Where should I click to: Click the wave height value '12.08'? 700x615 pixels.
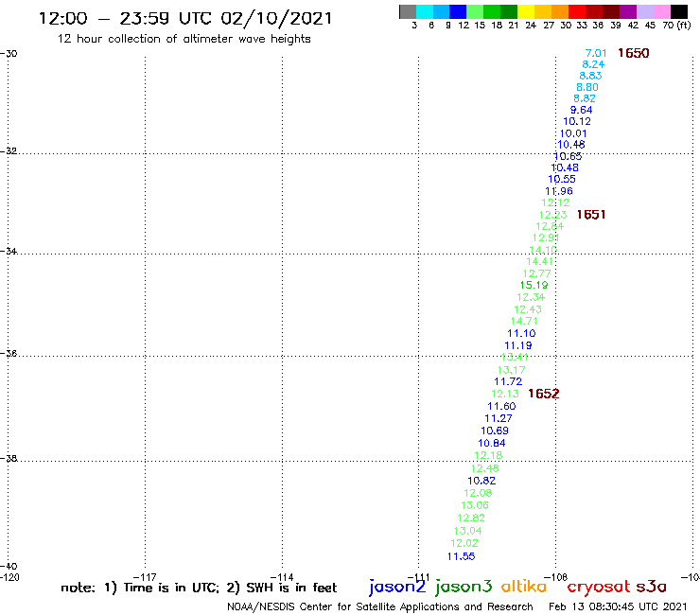[x=478, y=493]
